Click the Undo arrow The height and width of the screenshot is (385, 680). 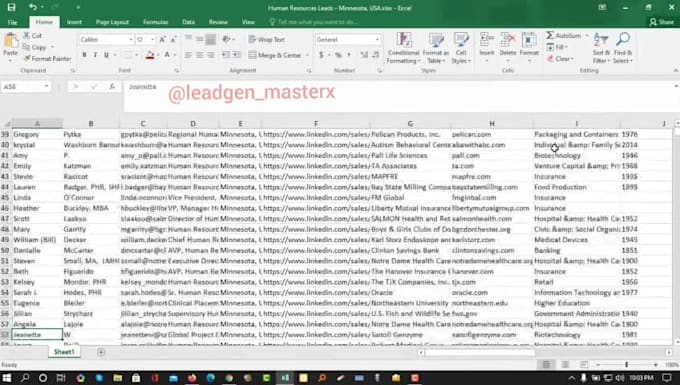click(33, 7)
